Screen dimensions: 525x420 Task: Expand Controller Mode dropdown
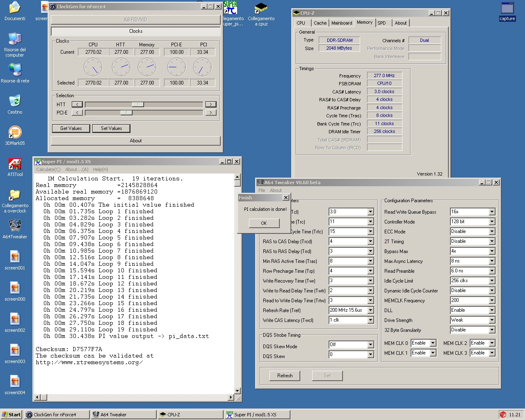click(x=492, y=222)
